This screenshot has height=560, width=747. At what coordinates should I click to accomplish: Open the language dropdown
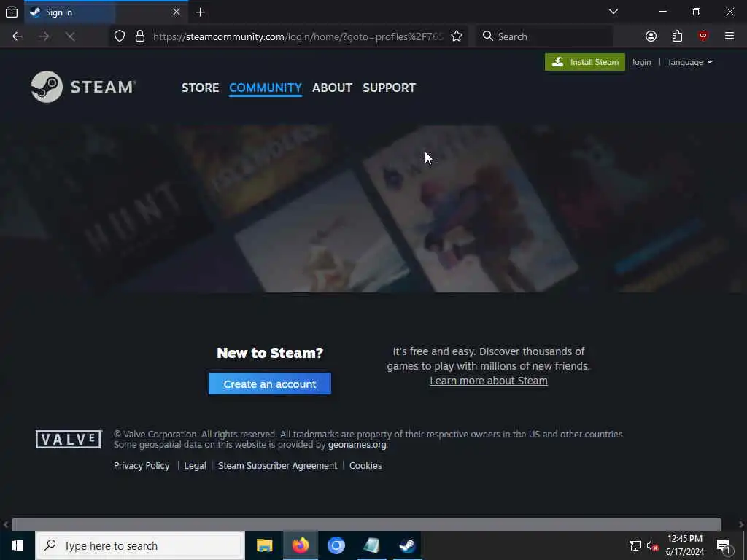690,63
